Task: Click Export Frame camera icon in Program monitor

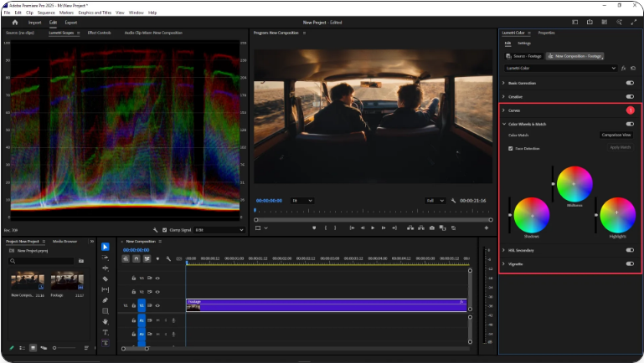Action: tap(431, 228)
